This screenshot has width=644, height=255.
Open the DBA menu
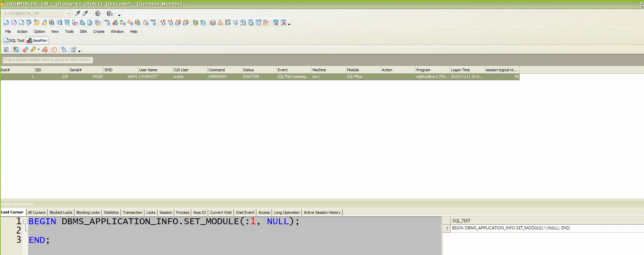83,31
